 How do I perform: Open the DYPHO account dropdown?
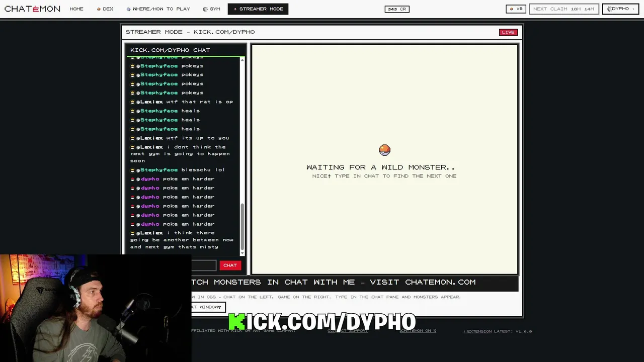(620, 9)
